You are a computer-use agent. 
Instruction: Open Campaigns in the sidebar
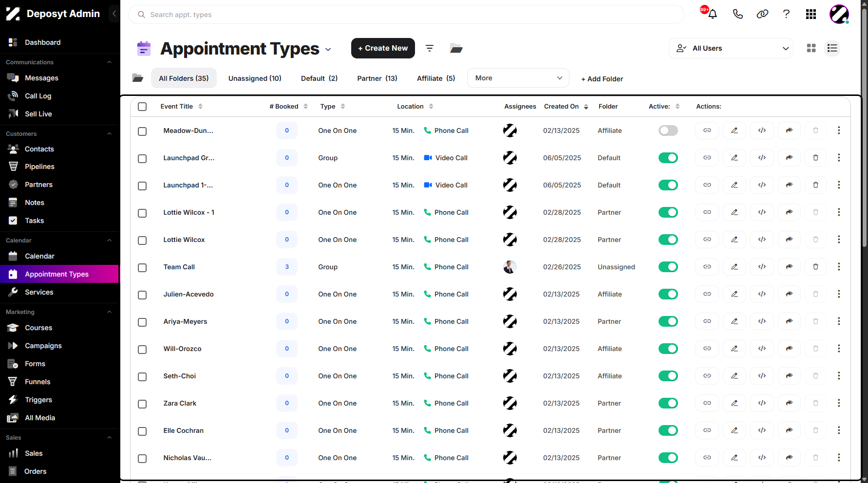pyautogui.click(x=43, y=346)
